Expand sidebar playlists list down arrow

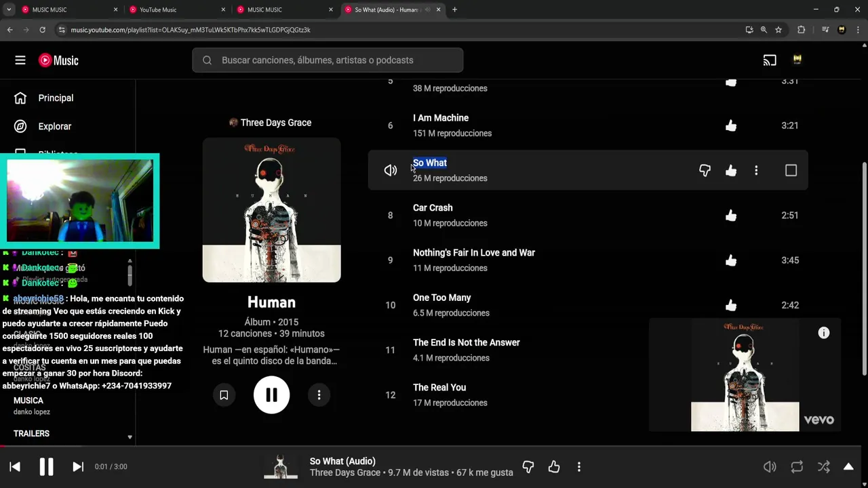click(x=130, y=437)
